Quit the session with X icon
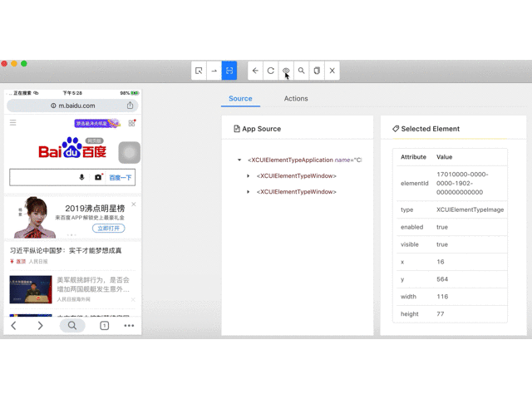532x399 pixels. [332, 71]
